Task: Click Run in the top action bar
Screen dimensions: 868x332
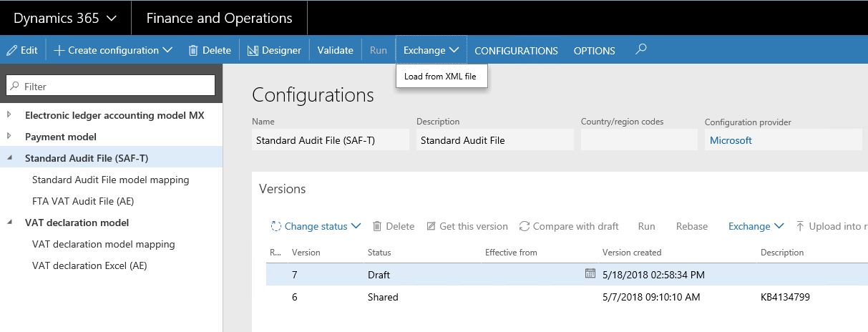Action: [379, 50]
